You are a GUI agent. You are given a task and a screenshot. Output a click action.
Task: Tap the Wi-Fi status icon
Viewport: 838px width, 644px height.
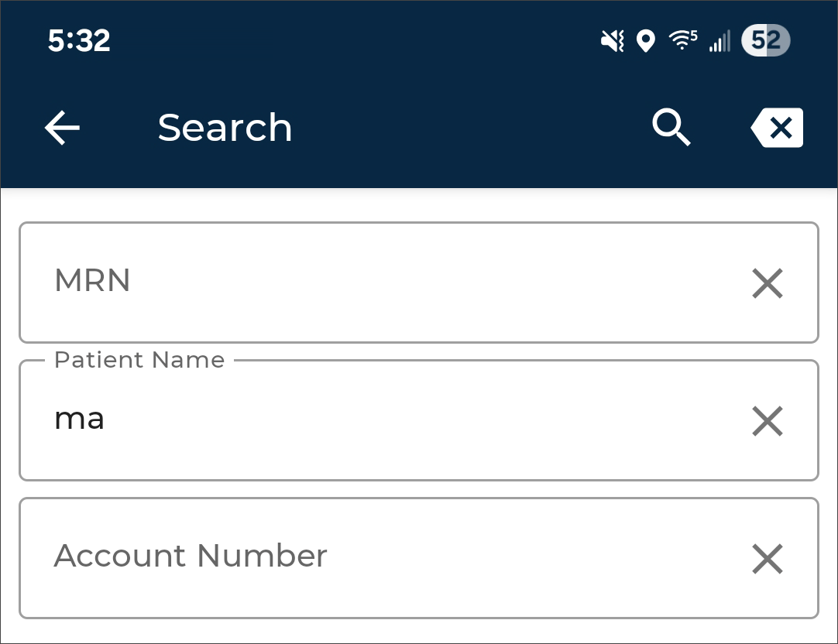682,40
